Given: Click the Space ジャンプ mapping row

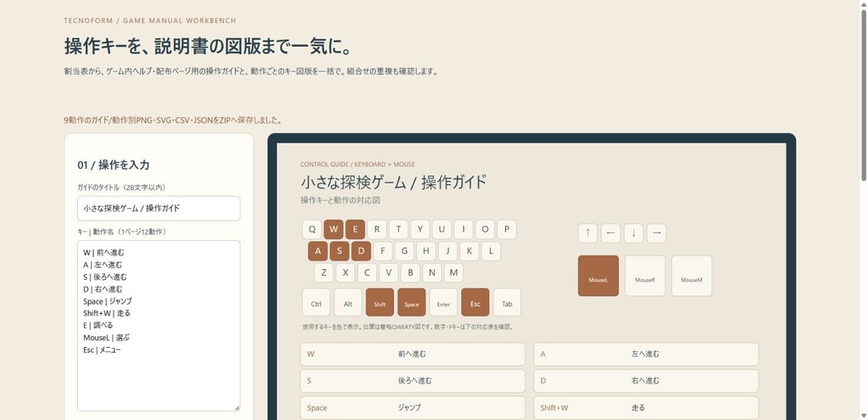Looking at the screenshot, I should (413, 407).
